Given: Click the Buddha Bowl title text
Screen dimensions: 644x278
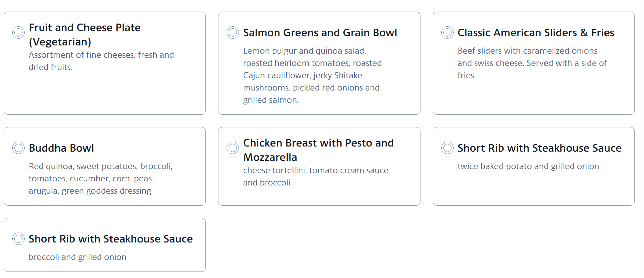Looking at the screenshot, I should (x=61, y=148).
